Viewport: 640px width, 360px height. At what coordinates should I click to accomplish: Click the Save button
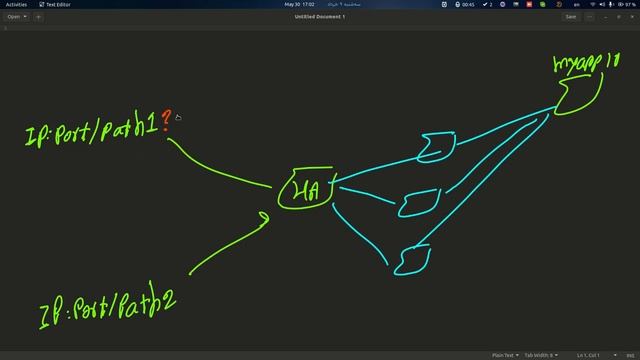[x=571, y=17]
